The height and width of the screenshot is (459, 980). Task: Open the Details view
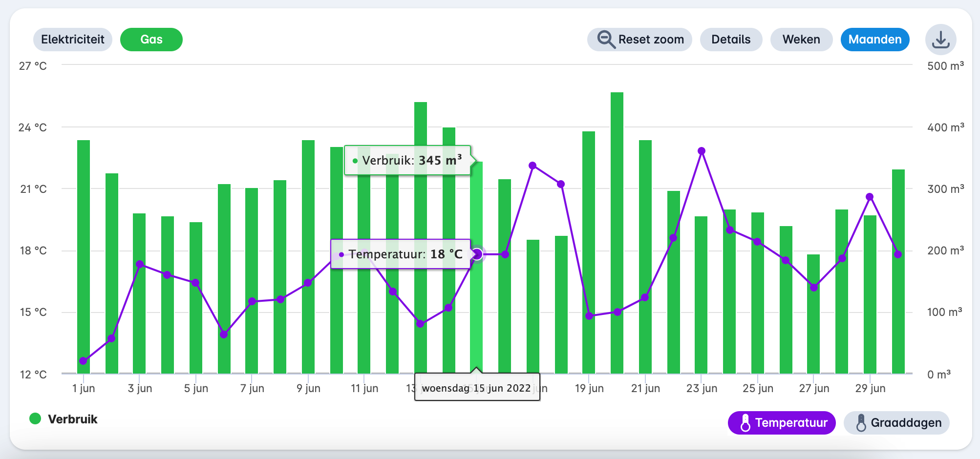pos(731,40)
